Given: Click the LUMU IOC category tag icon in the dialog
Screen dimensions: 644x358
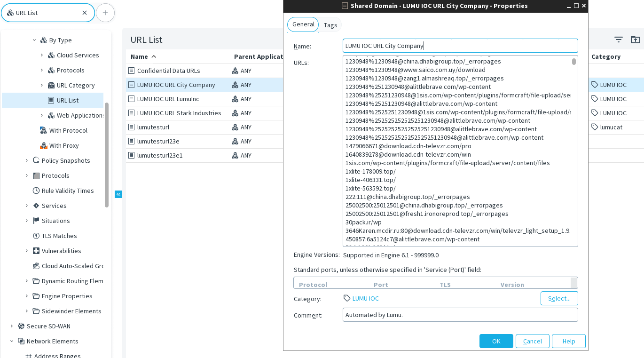Looking at the screenshot, I should (x=347, y=298).
